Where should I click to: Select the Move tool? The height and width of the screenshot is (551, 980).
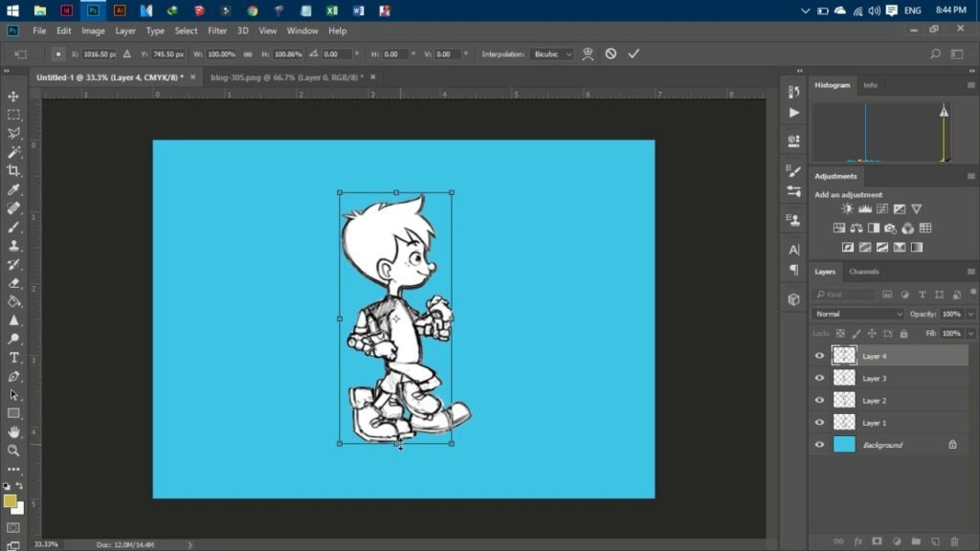click(13, 98)
